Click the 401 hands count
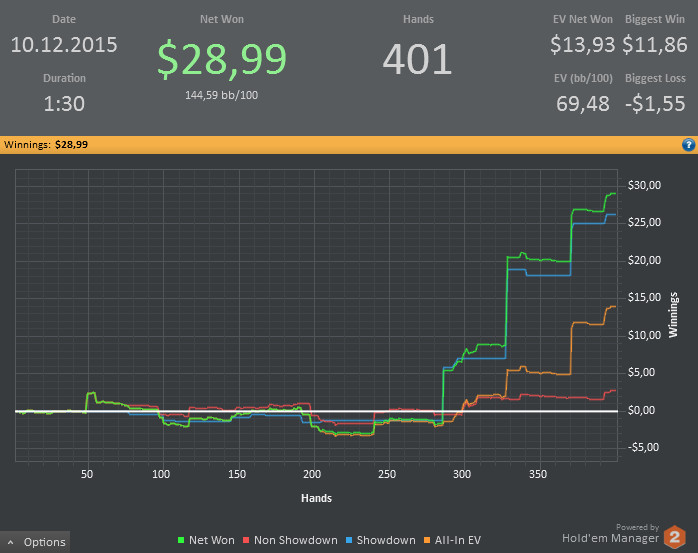The height and width of the screenshot is (553, 698). [418, 60]
